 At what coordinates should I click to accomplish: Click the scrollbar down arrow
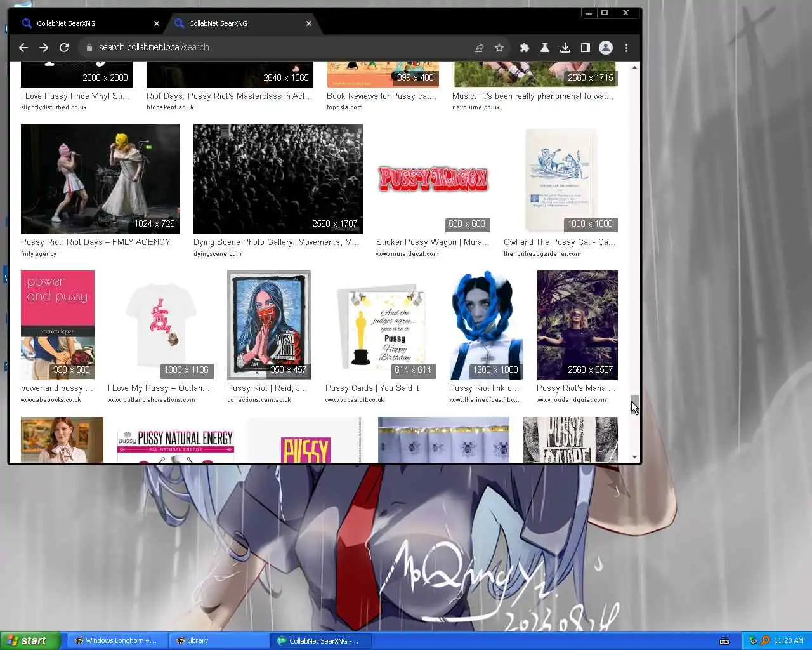point(634,457)
